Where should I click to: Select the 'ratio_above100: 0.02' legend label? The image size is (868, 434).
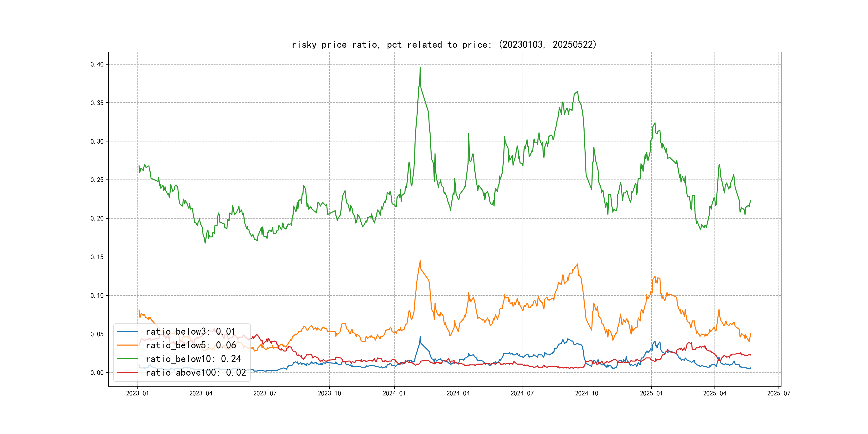coord(196,372)
